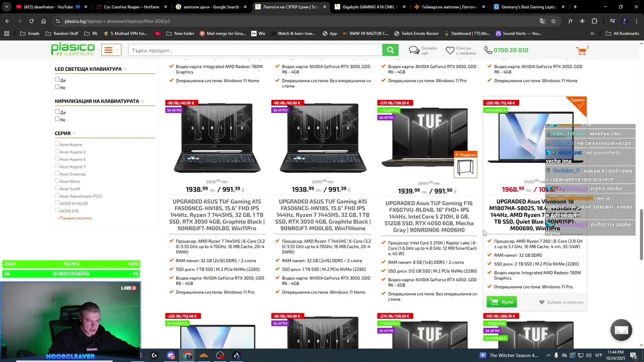Viewport: 644px width, 362px height.
Task: Open Asus Vivobook 18 M1807HA product title
Action: [535, 215]
